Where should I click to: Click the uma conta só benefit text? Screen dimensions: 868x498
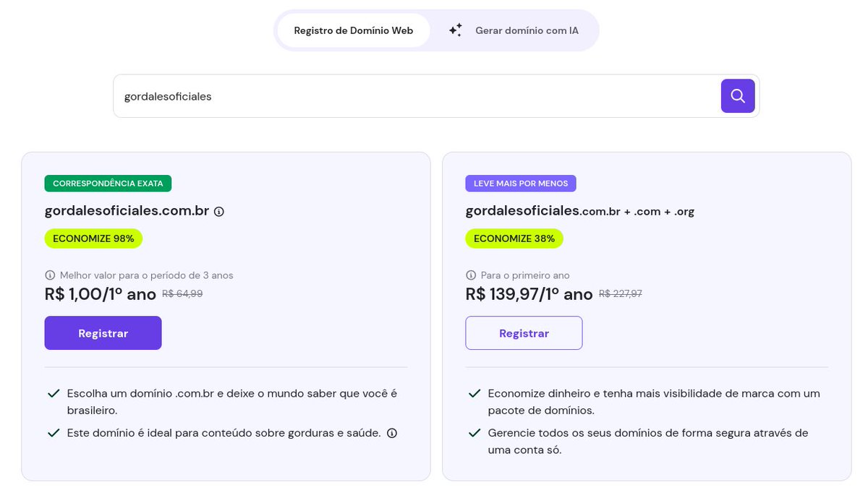tap(648, 441)
